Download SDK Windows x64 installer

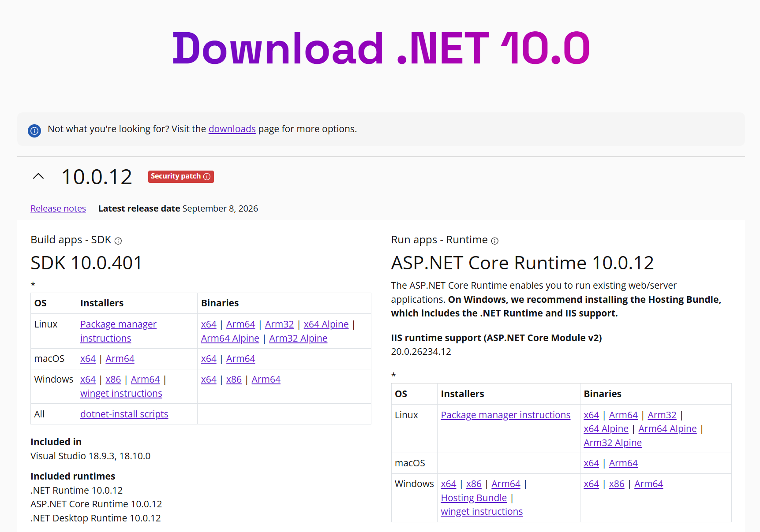point(88,379)
